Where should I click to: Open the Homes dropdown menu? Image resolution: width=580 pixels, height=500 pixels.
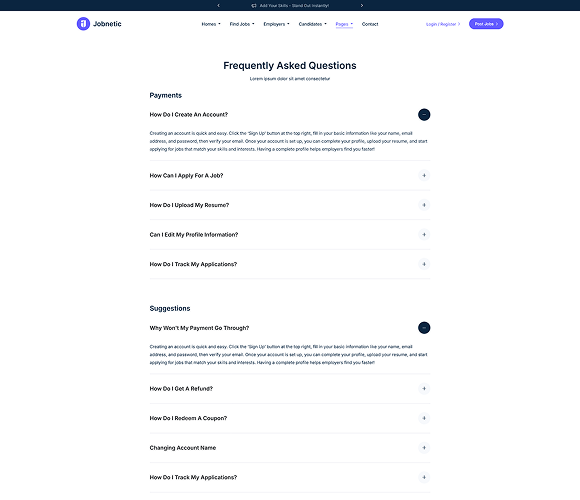click(211, 24)
